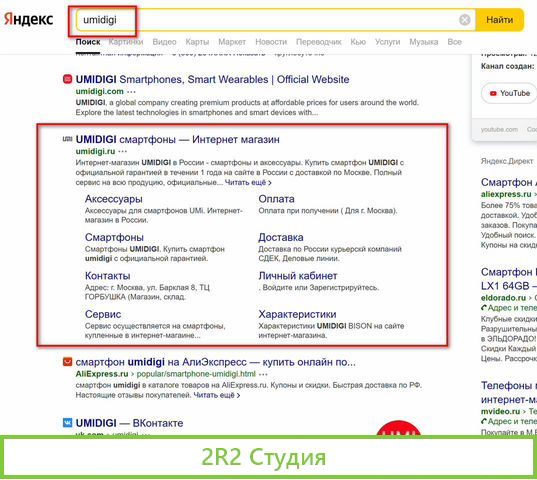Open options dots next to umidigi.ru
Image resolution: width=537 pixels, height=480 pixels.
tap(123, 152)
